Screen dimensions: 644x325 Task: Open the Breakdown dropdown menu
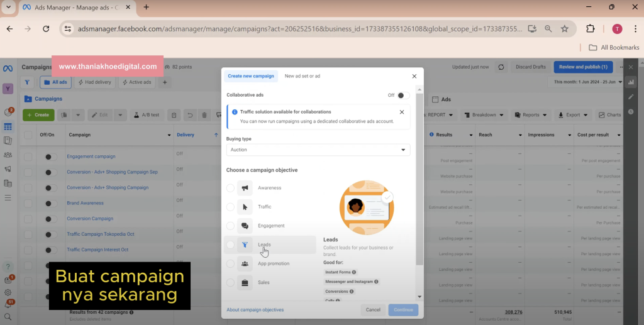[485, 115]
